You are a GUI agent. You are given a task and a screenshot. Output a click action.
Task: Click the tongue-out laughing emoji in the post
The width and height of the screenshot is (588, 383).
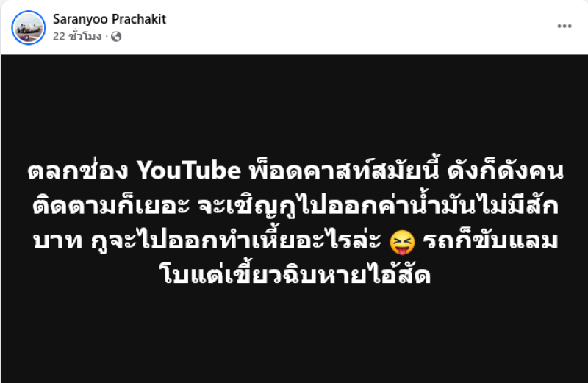402,243
